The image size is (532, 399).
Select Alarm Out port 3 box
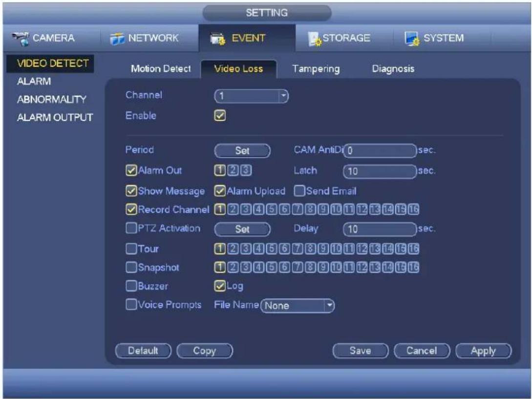pyautogui.click(x=246, y=170)
